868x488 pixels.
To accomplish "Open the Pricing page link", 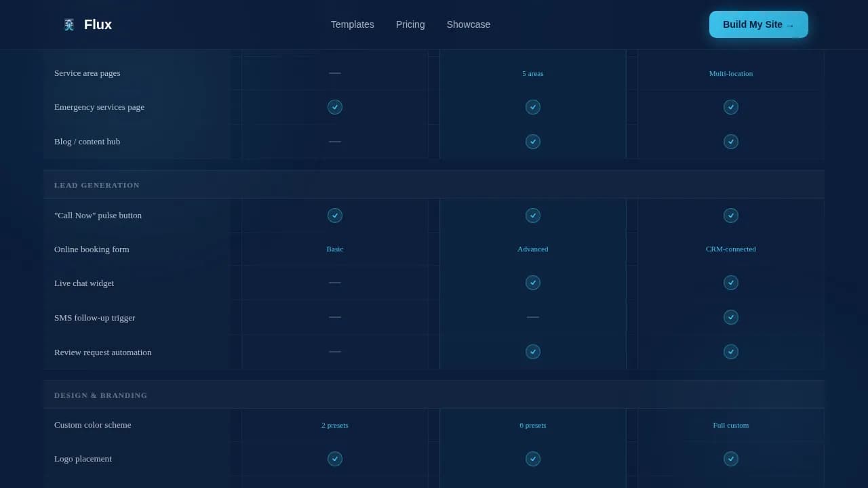I will [x=410, y=24].
